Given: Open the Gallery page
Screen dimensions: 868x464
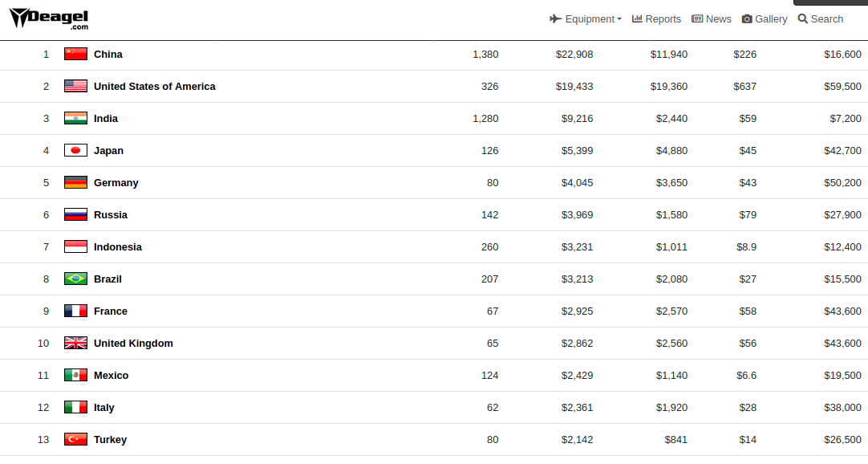Looking at the screenshot, I should (x=765, y=19).
